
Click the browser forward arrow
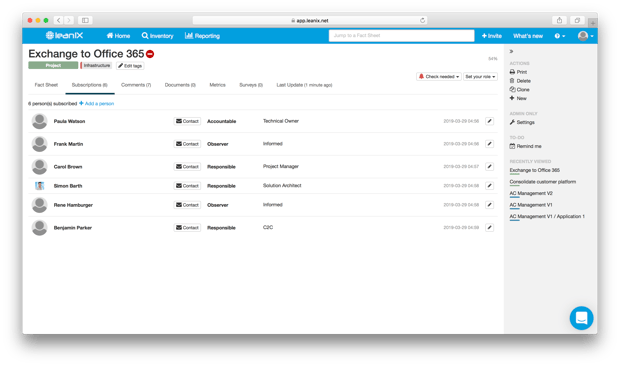(x=69, y=20)
